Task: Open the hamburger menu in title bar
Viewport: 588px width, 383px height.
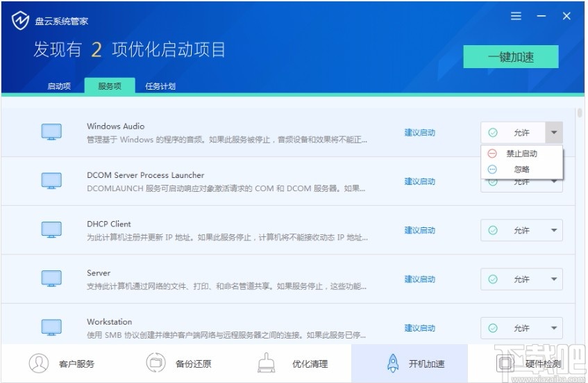Action: coord(516,16)
